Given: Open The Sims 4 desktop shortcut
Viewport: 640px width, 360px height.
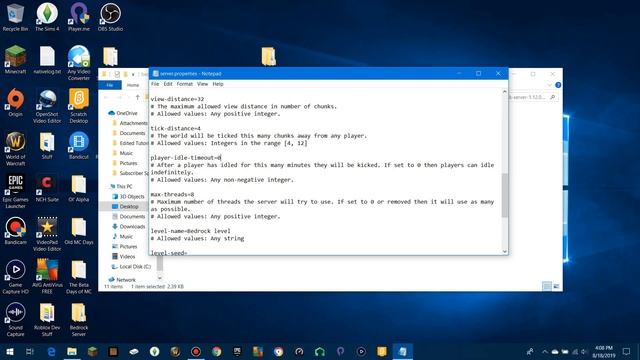Looking at the screenshot, I should tap(47, 17).
